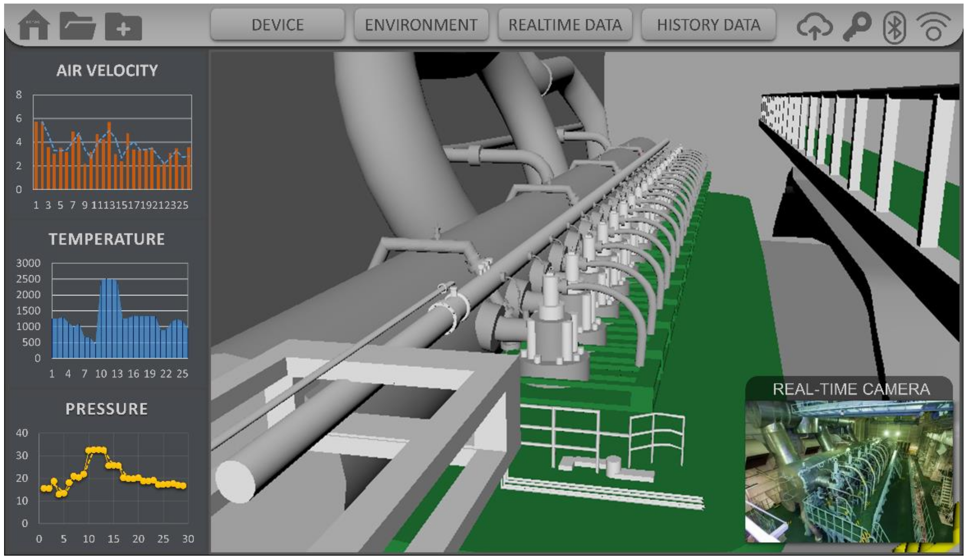
Task: Click the TEMPERATURE panel heading
Action: (107, 239)
